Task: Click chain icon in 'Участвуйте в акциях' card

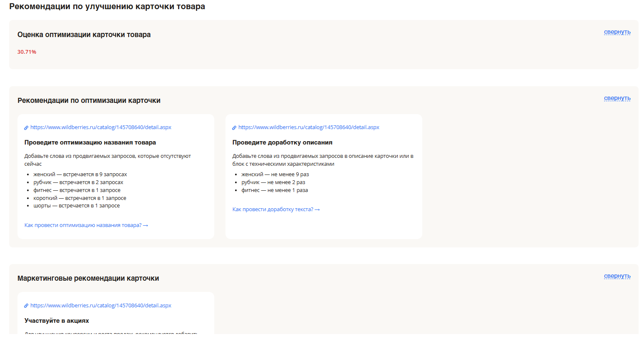Action: [x=26, y=306]
